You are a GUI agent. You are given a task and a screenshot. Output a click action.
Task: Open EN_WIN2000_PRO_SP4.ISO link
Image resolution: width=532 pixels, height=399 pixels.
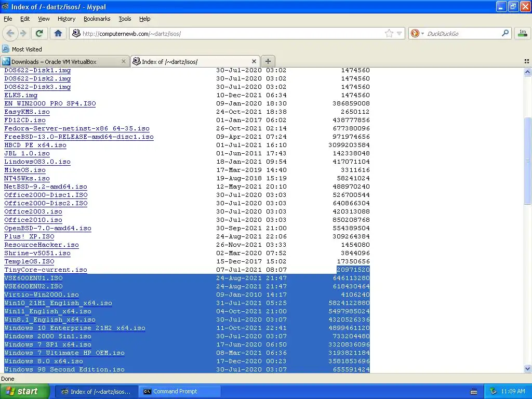click(x=50, y=103)
